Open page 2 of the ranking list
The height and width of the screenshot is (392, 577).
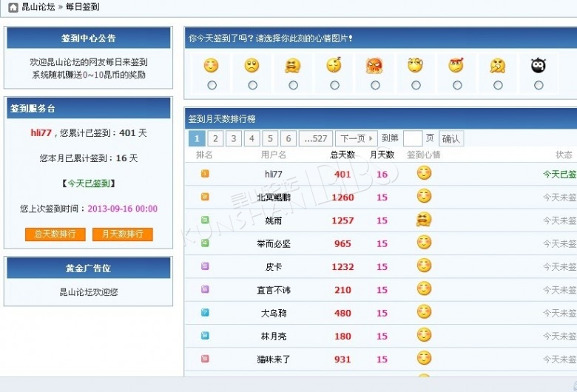pyautogui.click(x=215, y=138)
